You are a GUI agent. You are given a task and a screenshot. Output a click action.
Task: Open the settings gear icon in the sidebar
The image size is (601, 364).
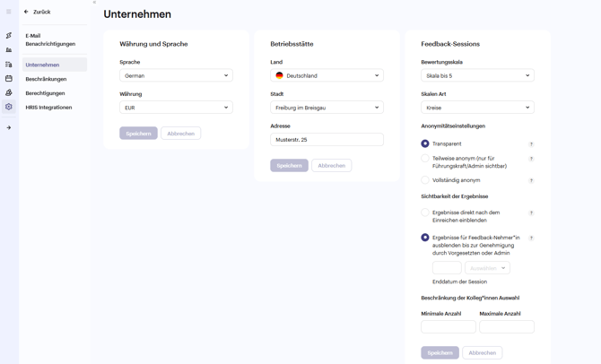(9, 107)
